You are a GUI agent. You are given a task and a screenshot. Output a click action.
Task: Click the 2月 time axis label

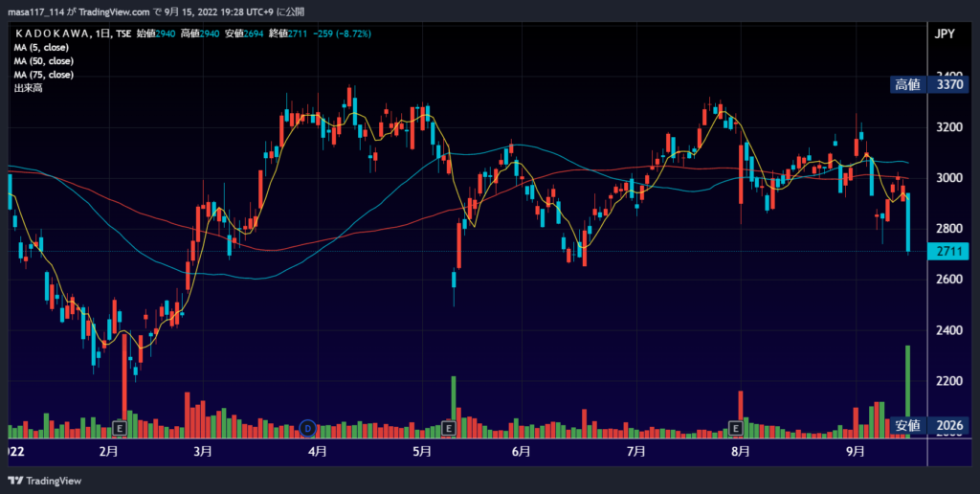click(x=108, y=451)
